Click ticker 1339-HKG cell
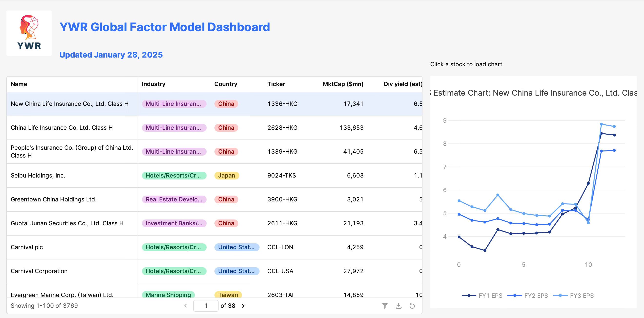 282,151
